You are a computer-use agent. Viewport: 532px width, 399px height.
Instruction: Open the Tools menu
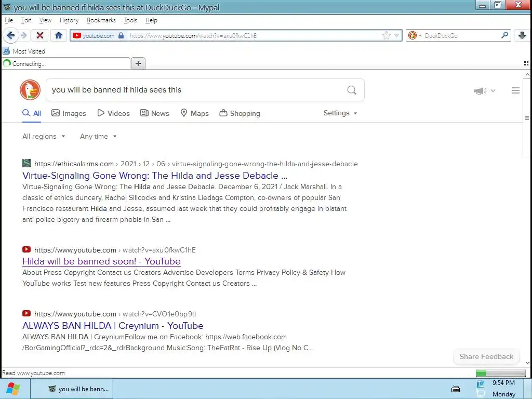[130, 20]
